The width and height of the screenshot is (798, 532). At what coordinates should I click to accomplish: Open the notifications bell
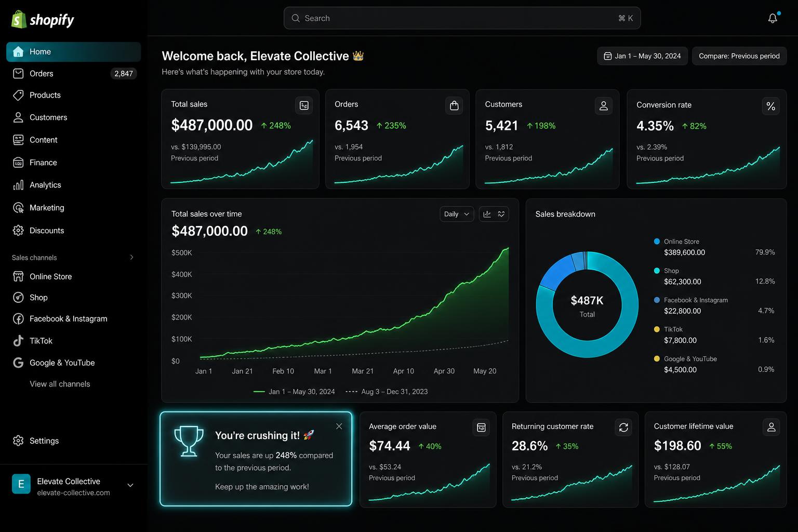(x=773, y=18)
